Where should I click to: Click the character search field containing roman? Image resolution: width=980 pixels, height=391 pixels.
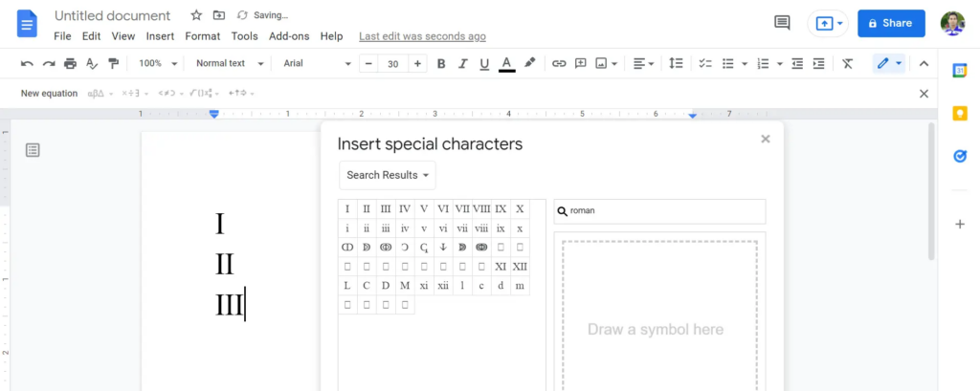coord(659,211)
